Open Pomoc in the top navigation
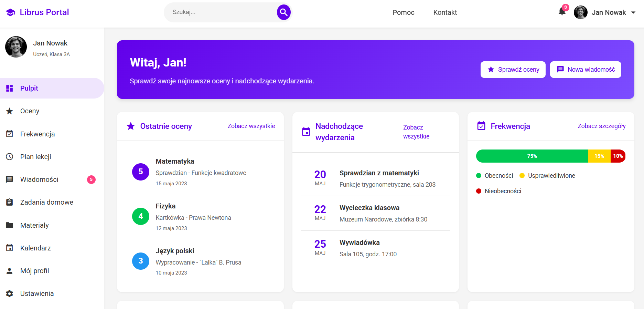 coord(403,12)
